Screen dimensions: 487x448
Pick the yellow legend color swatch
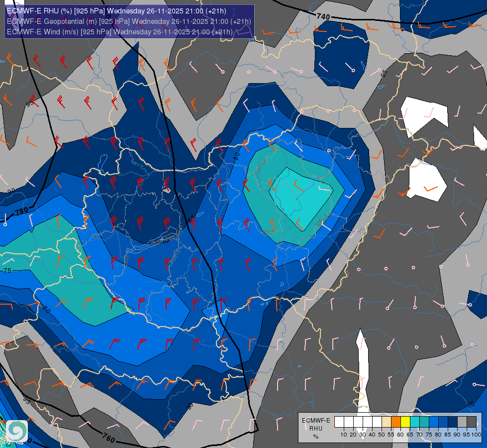pos(405,422)
